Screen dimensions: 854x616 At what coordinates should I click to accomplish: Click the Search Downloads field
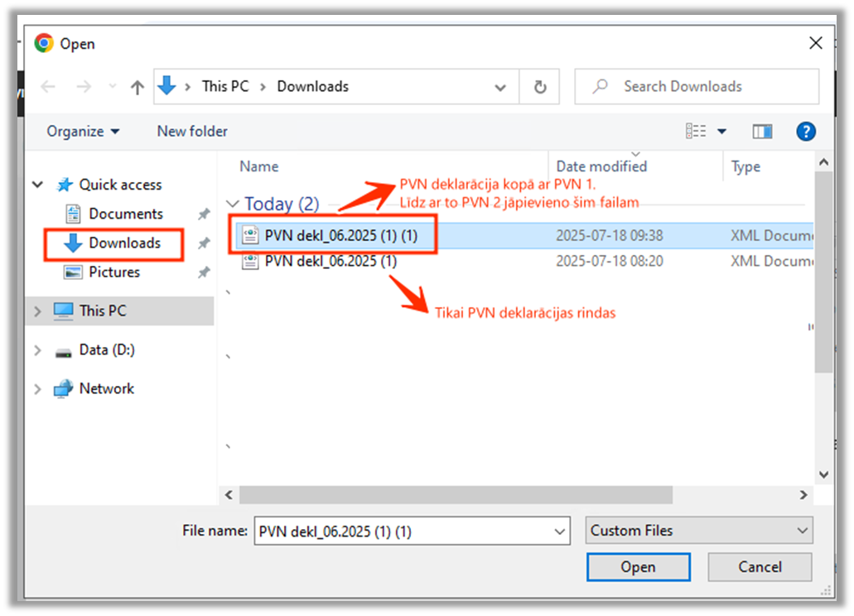pos(704,87)
